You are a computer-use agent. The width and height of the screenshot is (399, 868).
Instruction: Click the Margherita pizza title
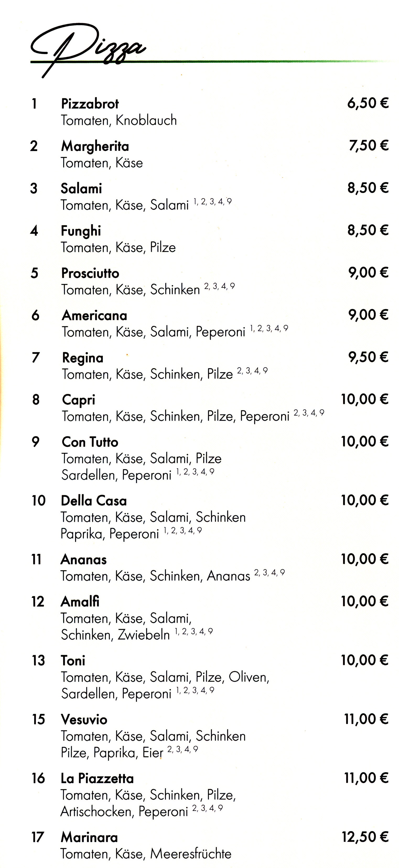coord(95,146)
